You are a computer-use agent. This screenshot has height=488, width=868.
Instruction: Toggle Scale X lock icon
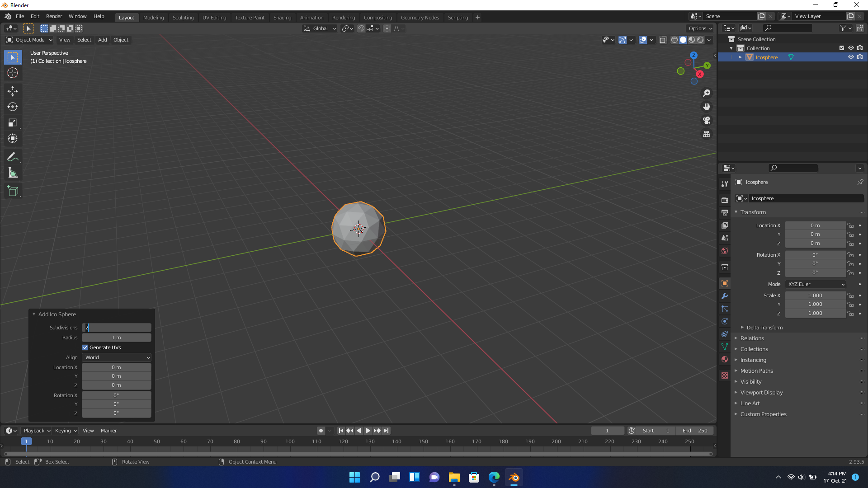click(851, 296)
